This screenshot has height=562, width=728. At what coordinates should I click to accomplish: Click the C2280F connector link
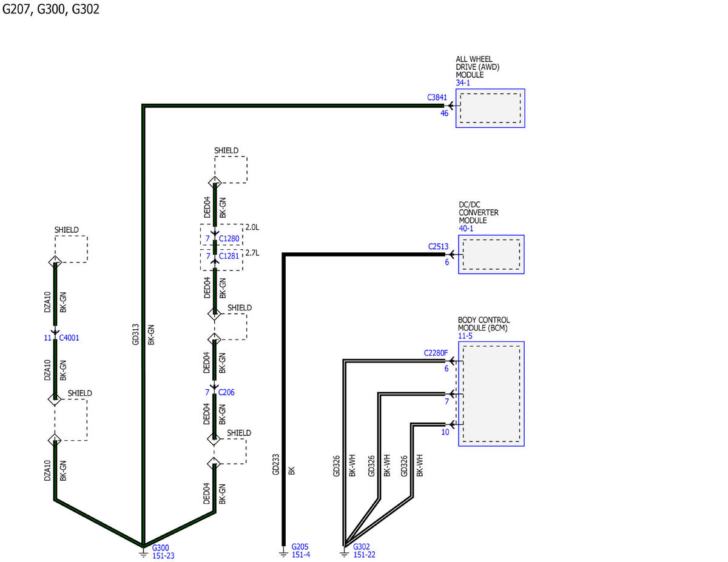[x=436, y=353]
